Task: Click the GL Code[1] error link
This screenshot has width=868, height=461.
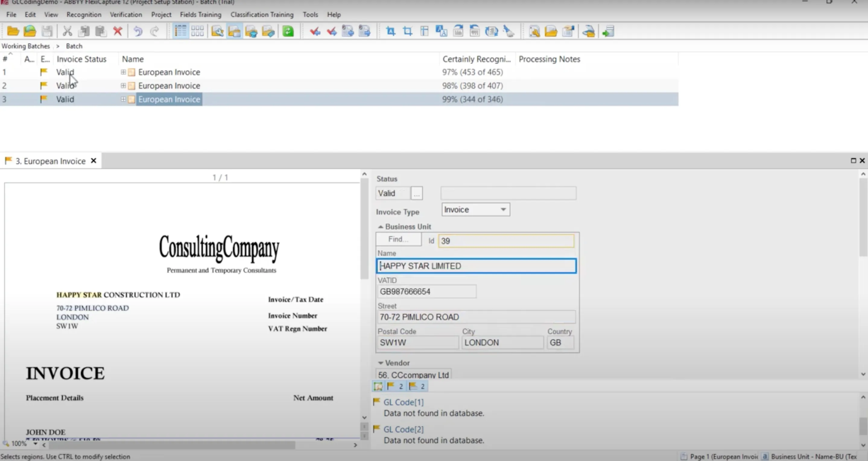Action: pyautogui.click(x=403, y=402)
